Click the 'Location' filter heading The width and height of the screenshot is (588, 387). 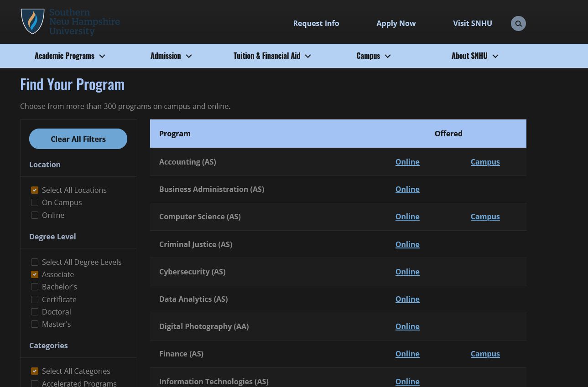tap(45, 165)
